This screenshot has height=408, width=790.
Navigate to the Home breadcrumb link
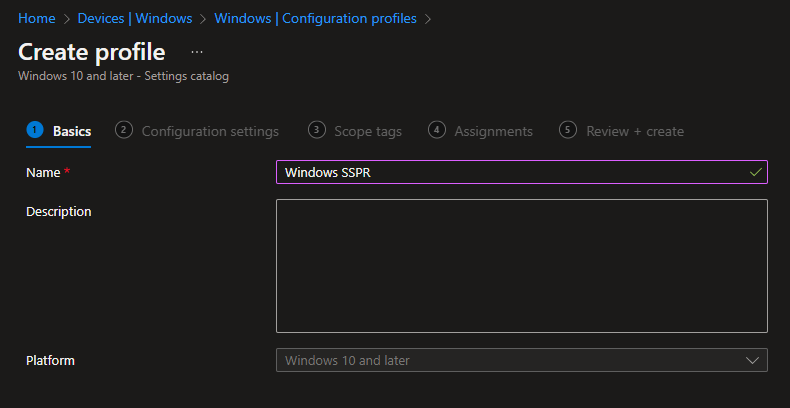37,19
